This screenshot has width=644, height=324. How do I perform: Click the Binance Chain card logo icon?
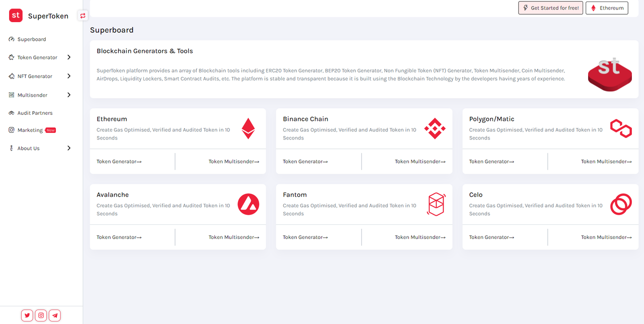click(435, 128)
